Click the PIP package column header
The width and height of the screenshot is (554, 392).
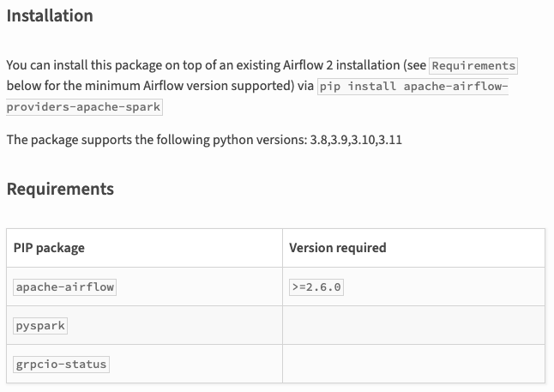(49, 248)
